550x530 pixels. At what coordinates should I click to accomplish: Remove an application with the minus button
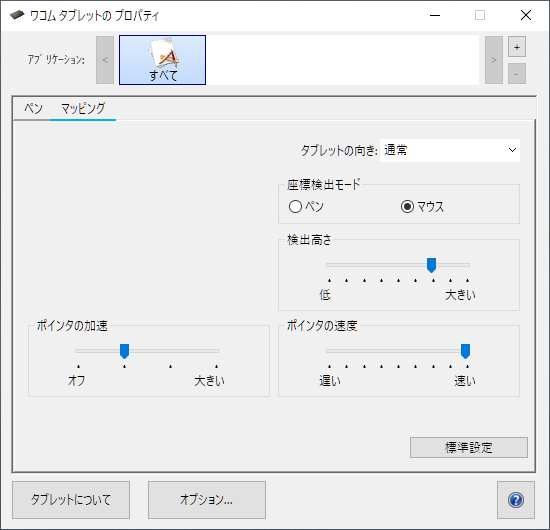coord(517,74)
